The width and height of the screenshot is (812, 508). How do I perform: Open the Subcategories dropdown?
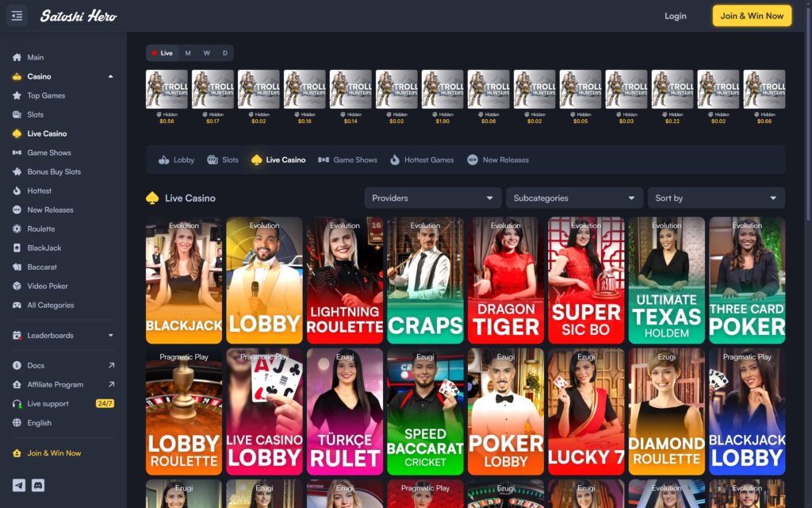pos(574,198)
